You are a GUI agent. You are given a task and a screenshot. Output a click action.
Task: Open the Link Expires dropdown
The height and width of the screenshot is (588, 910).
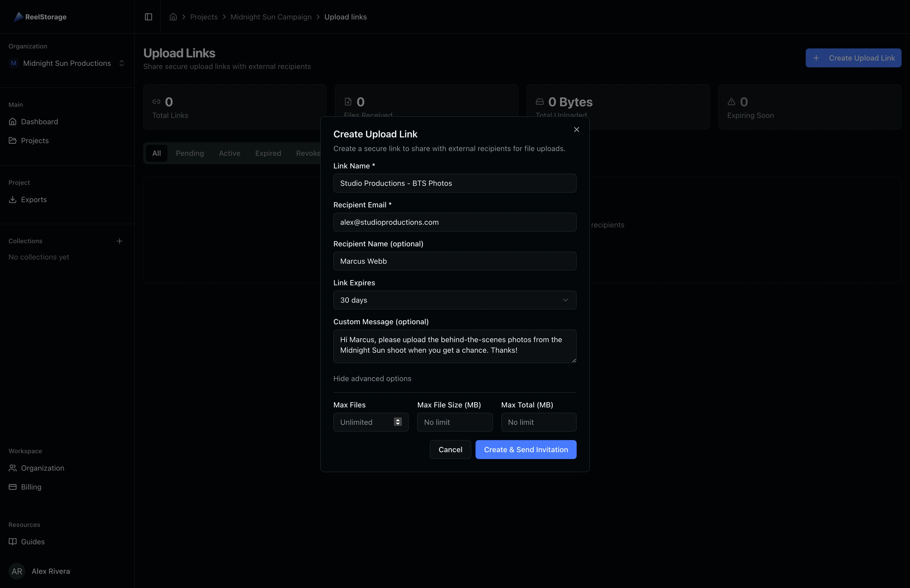pos(454,300)
